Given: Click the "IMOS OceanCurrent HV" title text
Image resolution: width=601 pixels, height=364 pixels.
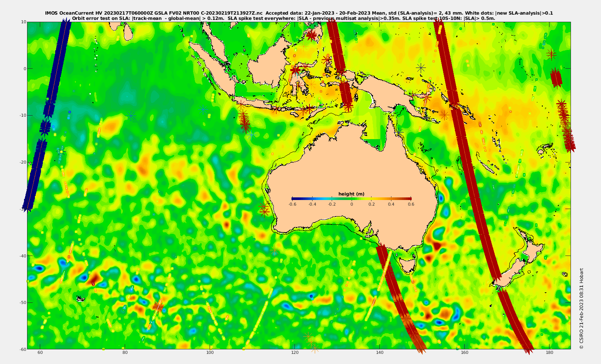Looking at the screenshot, I should pos(73,13).
